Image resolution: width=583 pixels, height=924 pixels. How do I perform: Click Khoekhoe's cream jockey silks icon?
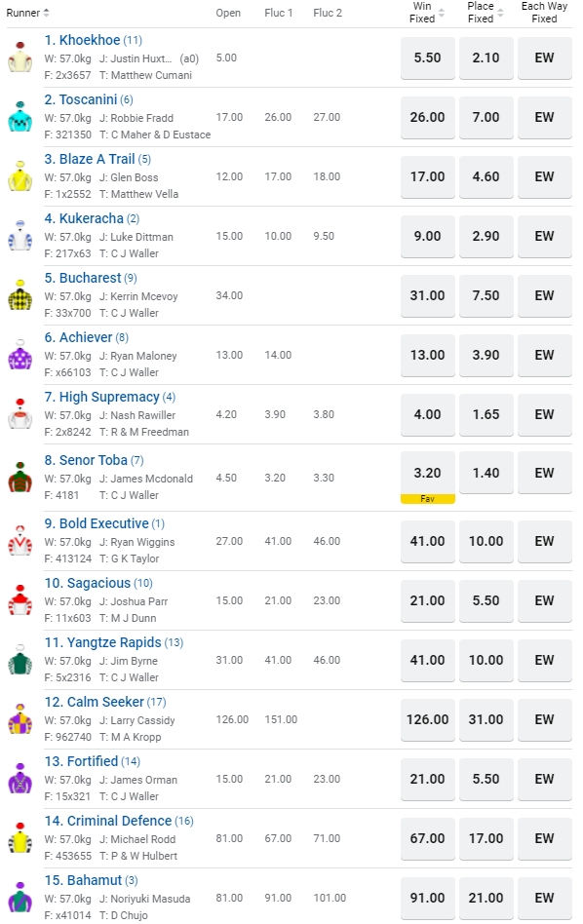pyautogui.click(x=20, y=58)
